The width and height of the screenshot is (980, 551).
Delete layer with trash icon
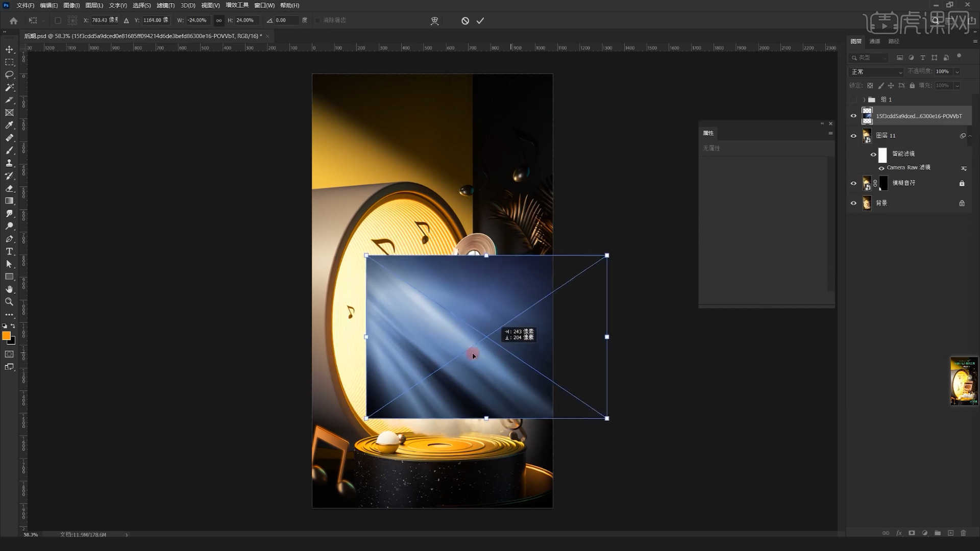[964, 533]
